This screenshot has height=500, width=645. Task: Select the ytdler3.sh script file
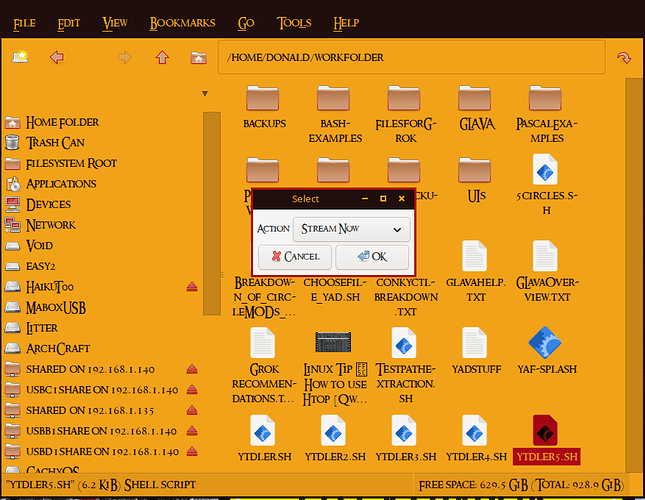pyautogui.click(x=404, y=433)
